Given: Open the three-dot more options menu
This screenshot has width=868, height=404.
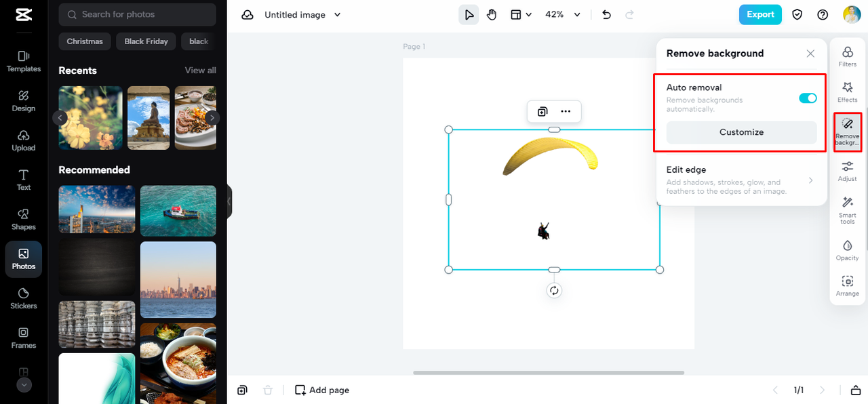Looking at the screenshot, I should (x=566, y=112).
